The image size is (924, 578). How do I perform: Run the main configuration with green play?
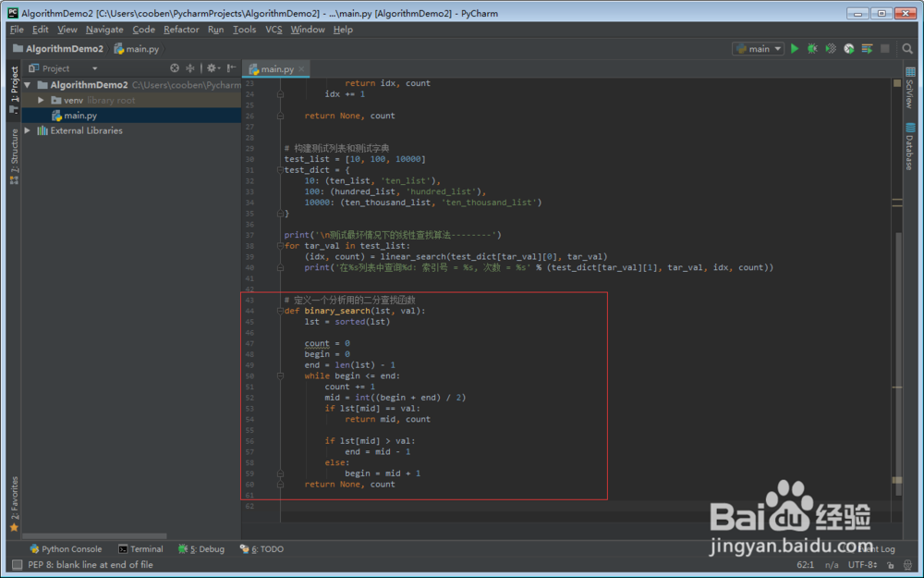(795, 49)
